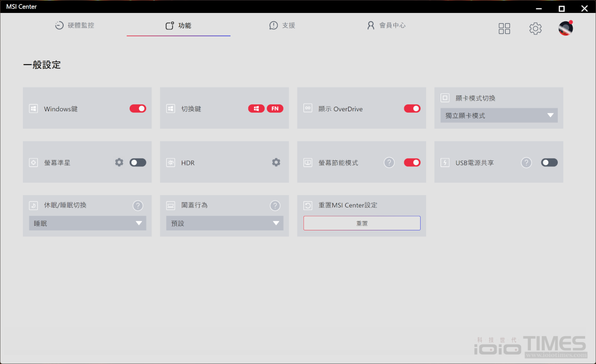Screen dimensions: 596x364
Task: Click the 螢幕準星 crosshair card icon
Action: click(x=33, y=162)
